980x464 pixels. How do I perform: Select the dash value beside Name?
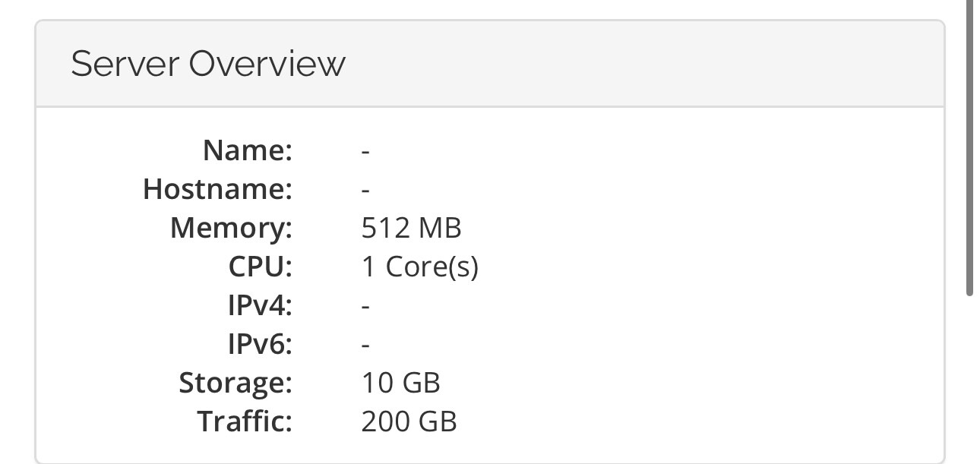pos(365,151)
